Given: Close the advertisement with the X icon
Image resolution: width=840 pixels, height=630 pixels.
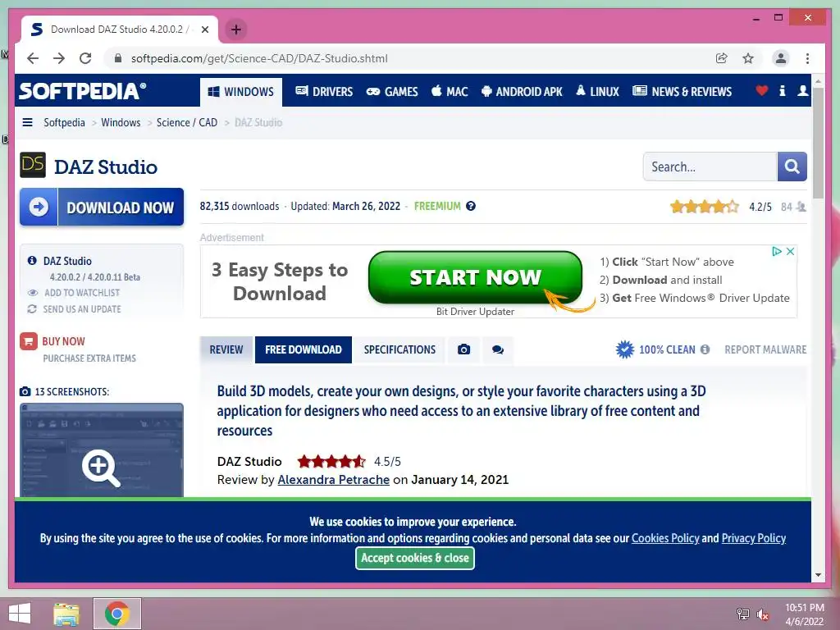Looking at the screenshot, I should [790, 251].
